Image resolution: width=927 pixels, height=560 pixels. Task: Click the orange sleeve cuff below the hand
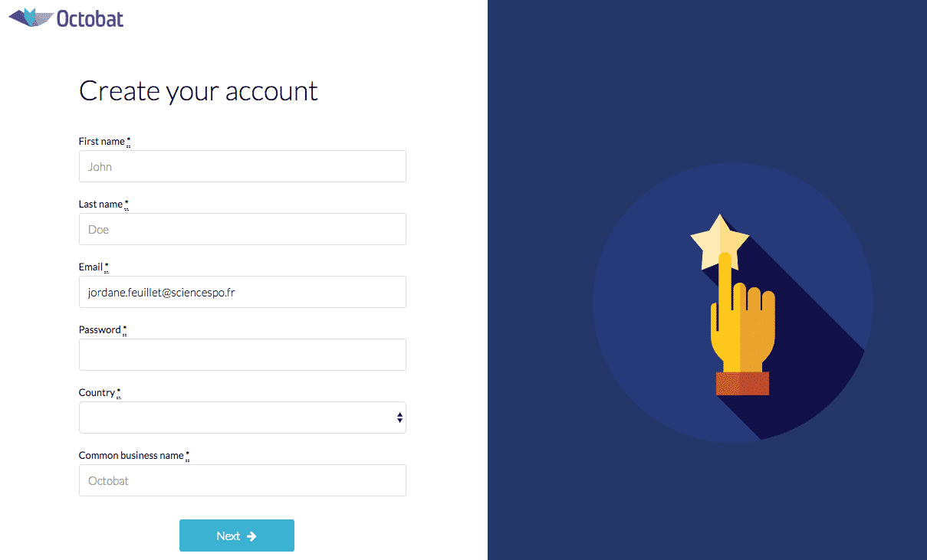(x=742, y=384)
